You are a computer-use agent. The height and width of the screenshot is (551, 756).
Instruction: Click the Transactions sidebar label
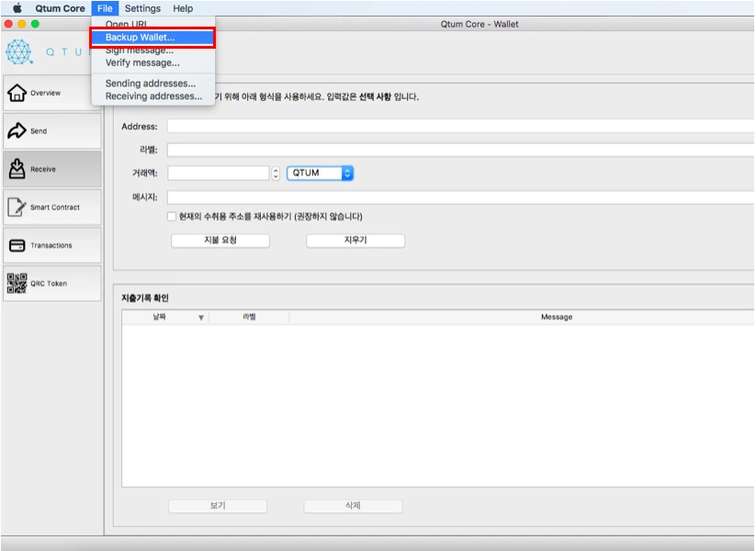[x=51, y=245]
